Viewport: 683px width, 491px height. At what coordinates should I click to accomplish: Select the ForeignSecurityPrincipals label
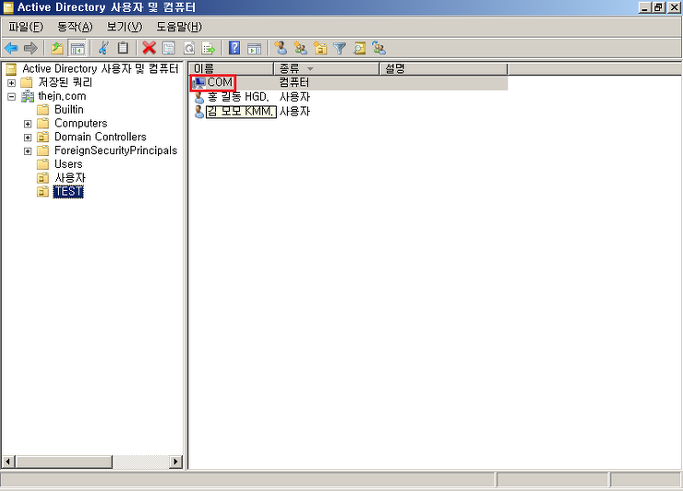[x=116, y=151]
